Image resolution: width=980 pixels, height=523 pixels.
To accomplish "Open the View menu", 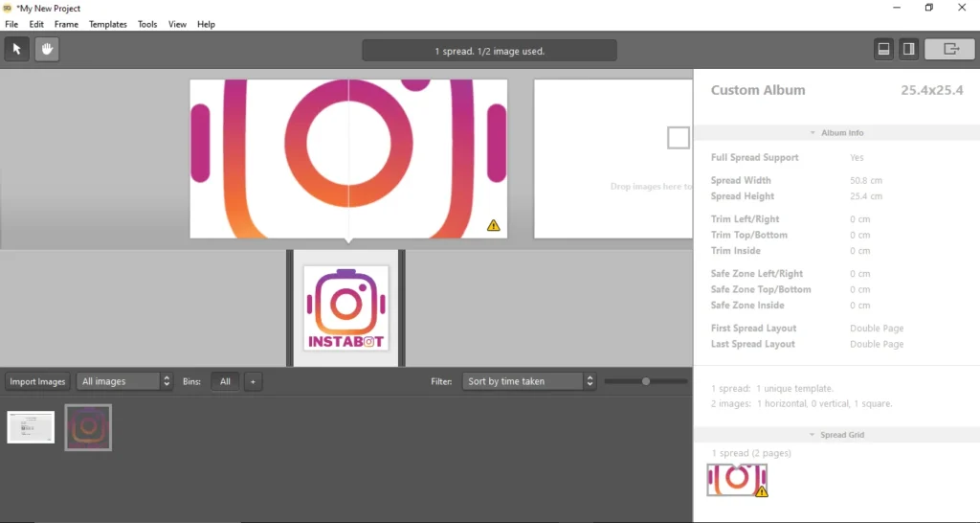I will point(177,24).
